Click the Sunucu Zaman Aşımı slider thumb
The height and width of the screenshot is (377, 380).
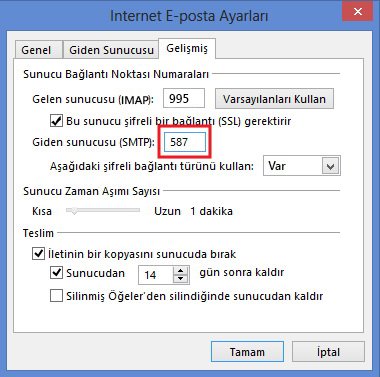[x=74, y=211]
